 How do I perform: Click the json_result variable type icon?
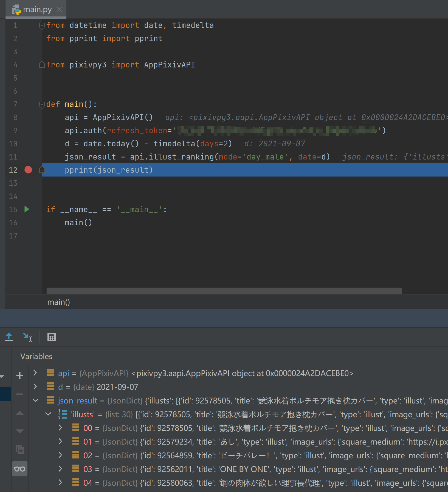tap(50, 400)
